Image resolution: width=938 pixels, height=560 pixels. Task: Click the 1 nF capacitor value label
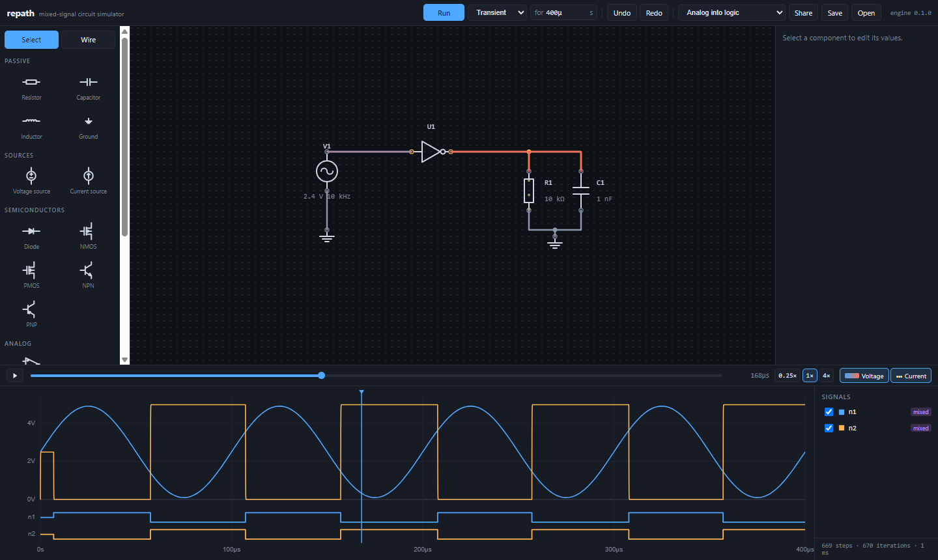604,199
